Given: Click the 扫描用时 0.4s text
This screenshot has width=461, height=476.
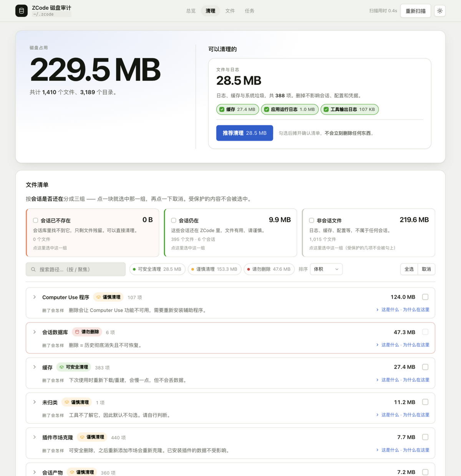Looking at the screenshot, I should (x=383, y=11).
